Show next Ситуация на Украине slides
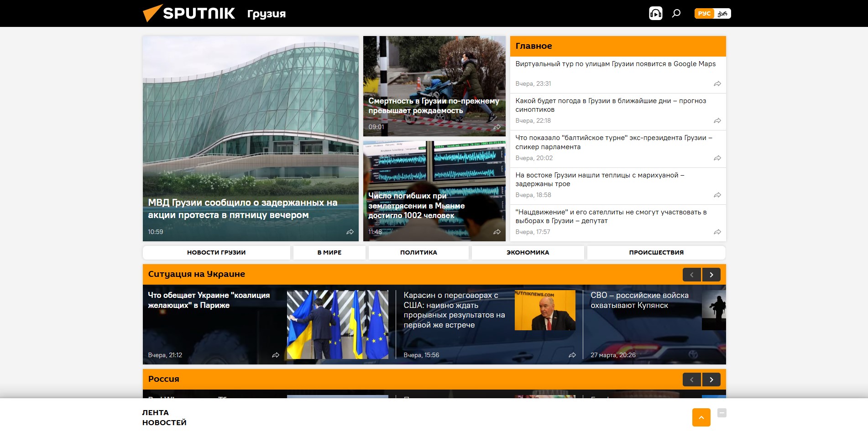Image resolution: width=868 pixels, height=437 pixels. (x=711, y=275)
